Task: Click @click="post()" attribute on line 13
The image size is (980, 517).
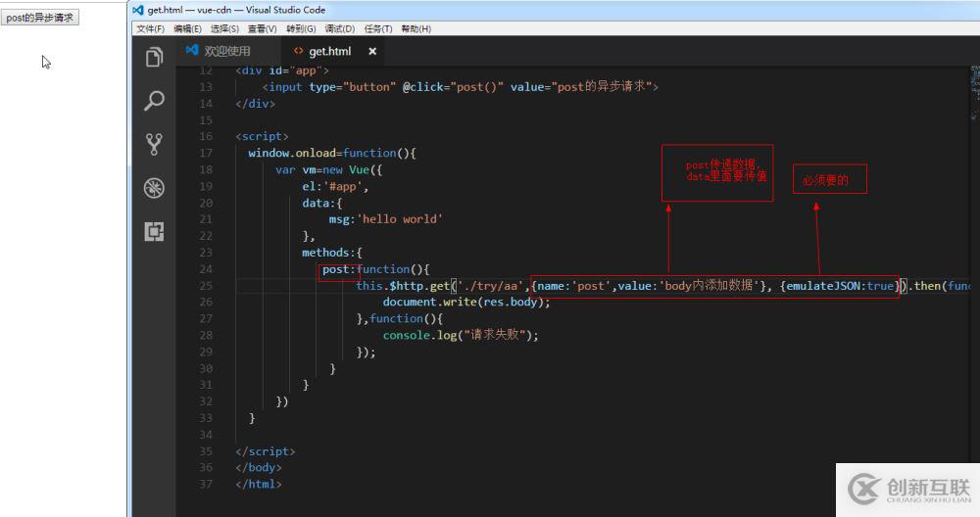Action: [x=453, y=87]
